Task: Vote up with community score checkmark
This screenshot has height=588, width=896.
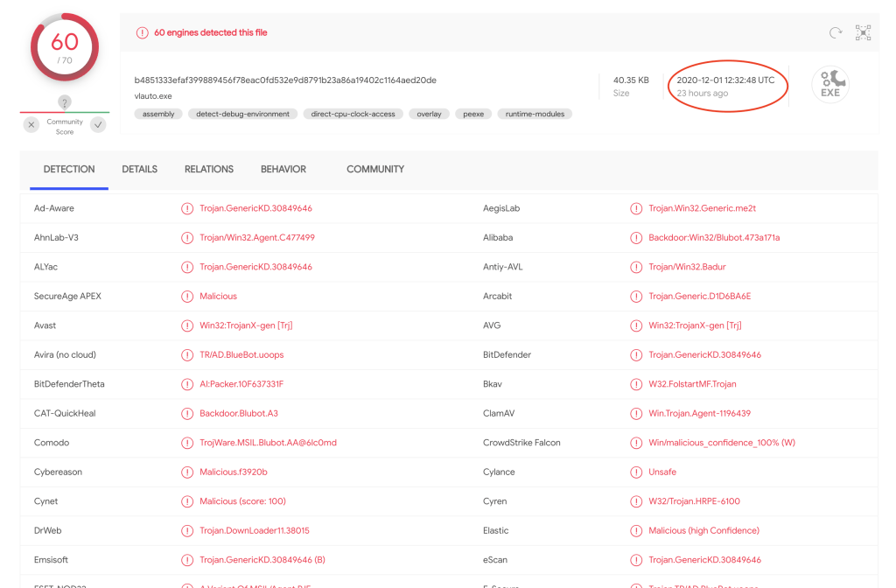Action: 98,125
